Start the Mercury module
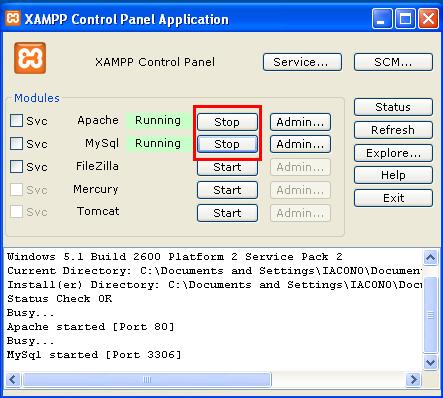The height and width of the screenshot is (398, 443). (x=227, y=190)
